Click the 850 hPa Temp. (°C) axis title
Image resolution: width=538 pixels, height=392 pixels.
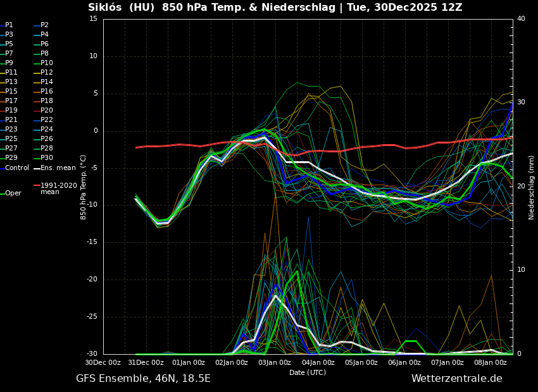tap(84, 187)
